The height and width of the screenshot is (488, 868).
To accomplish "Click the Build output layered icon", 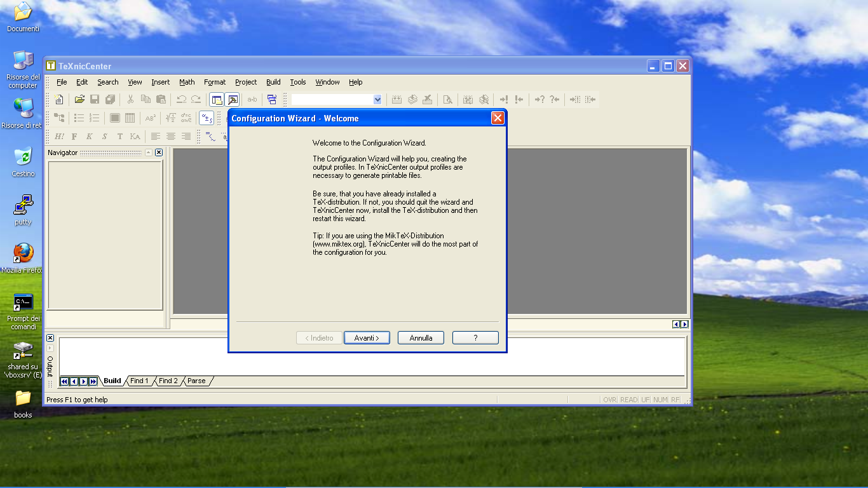I will [x=412, y=99].
